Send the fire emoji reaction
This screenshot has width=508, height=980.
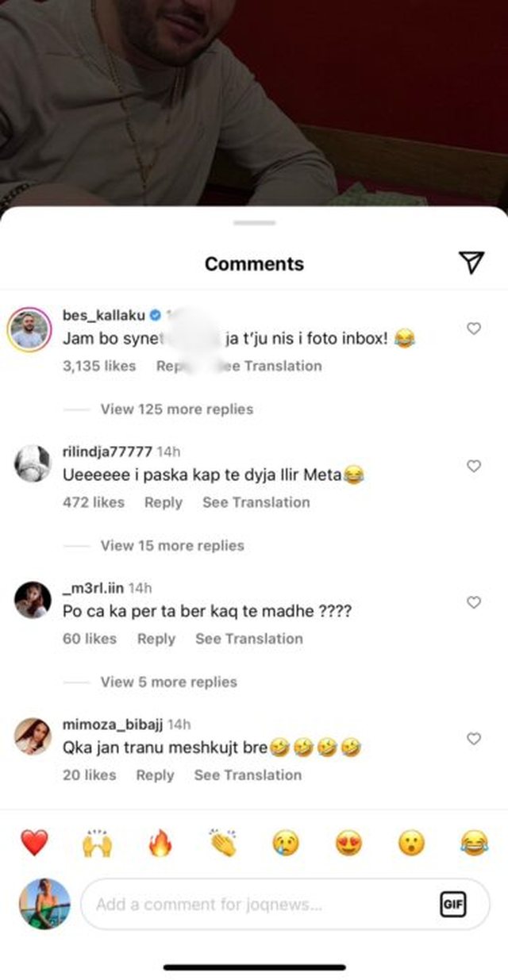coord(160,843)
